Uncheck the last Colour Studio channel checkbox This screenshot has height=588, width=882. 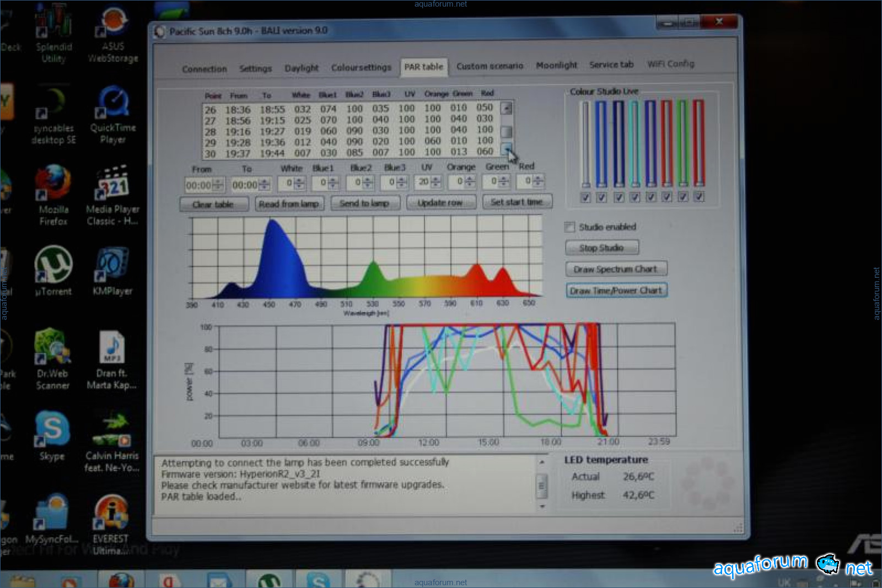(x=699, y=197)
